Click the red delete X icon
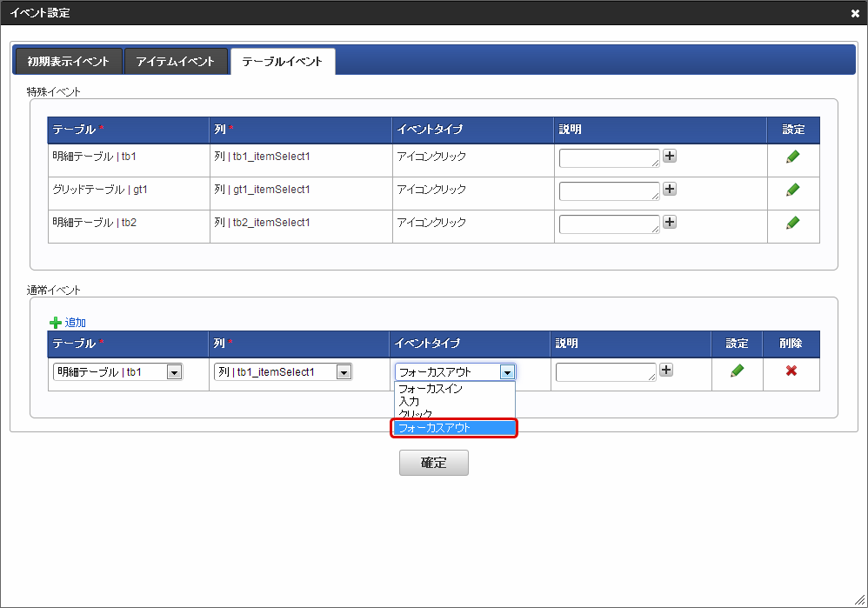 pyautogui.click(x=791, y=371)
